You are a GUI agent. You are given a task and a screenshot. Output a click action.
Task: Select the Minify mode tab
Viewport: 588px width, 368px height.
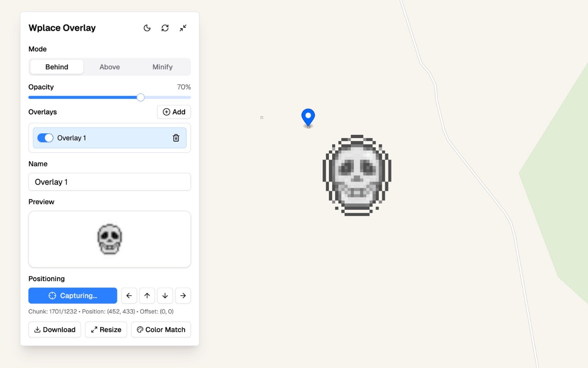click(163, 67)
